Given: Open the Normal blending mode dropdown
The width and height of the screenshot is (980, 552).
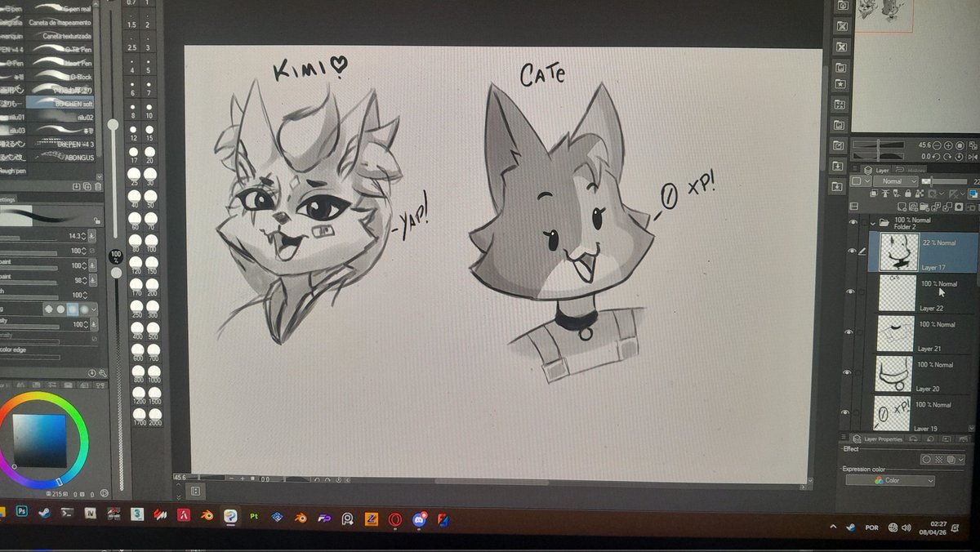Looking at the screenshot, I should click(896, 181).
